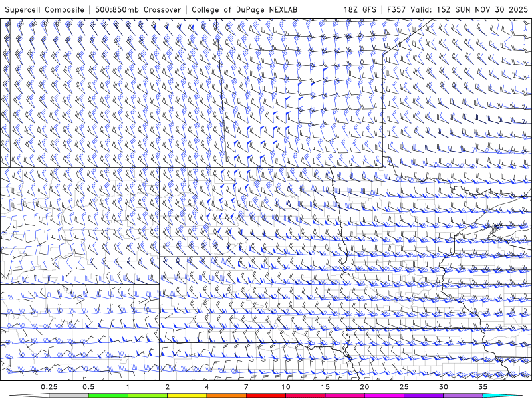Viewport: 532px width, 399px height.
Task: Select the gray 0.25–0.5 legend swatch
Action: tap(69, 396)
